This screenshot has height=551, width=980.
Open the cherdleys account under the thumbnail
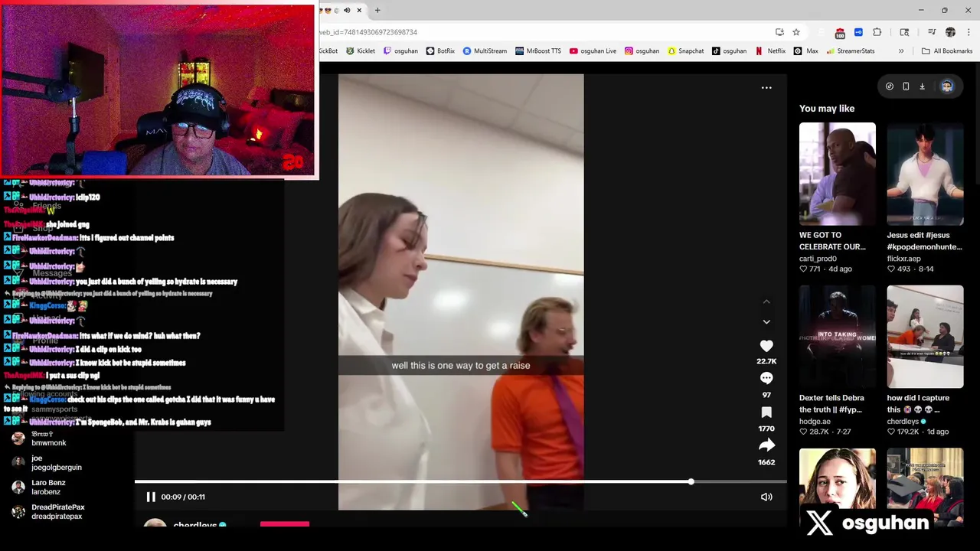pos(906,422)
